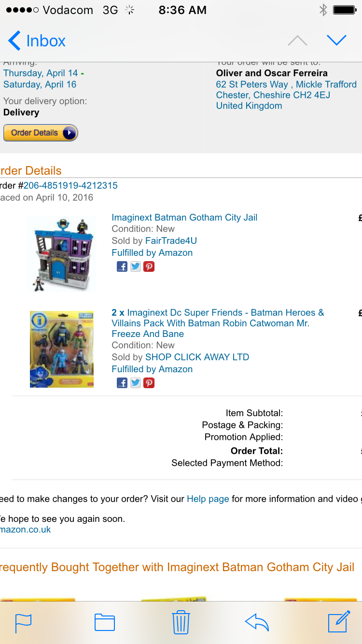Viewport: 362px width, 644px height.
Task: Delete email with the trash icon
Action: click(181, 622)
